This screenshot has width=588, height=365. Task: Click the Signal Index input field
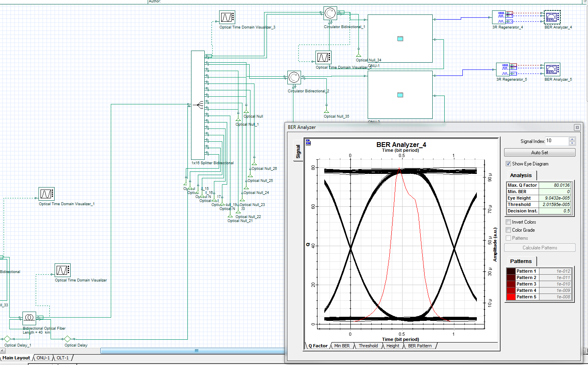click(x=557, y=141)
